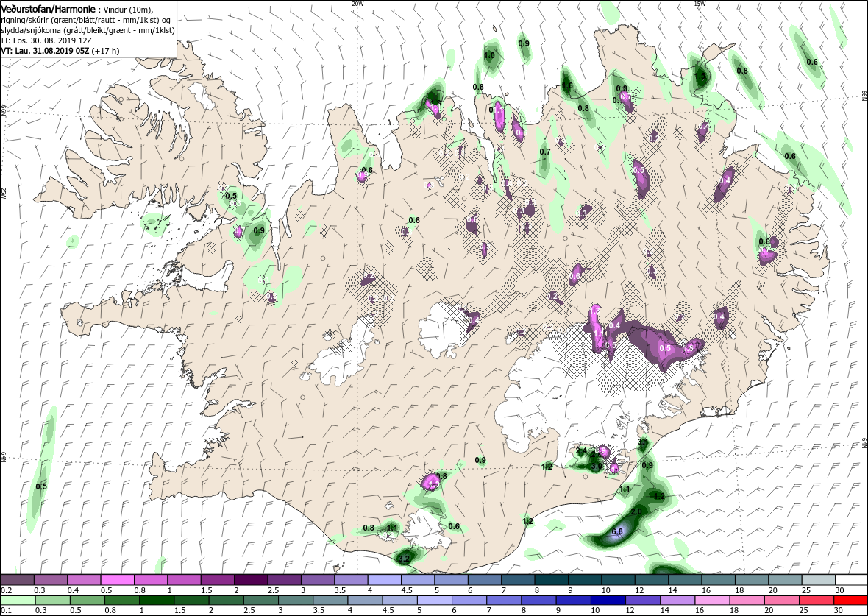
Task: Click the valid time "VT: Lau. 31.08.2019 05Z"
Action: click(x=46, y=50)
